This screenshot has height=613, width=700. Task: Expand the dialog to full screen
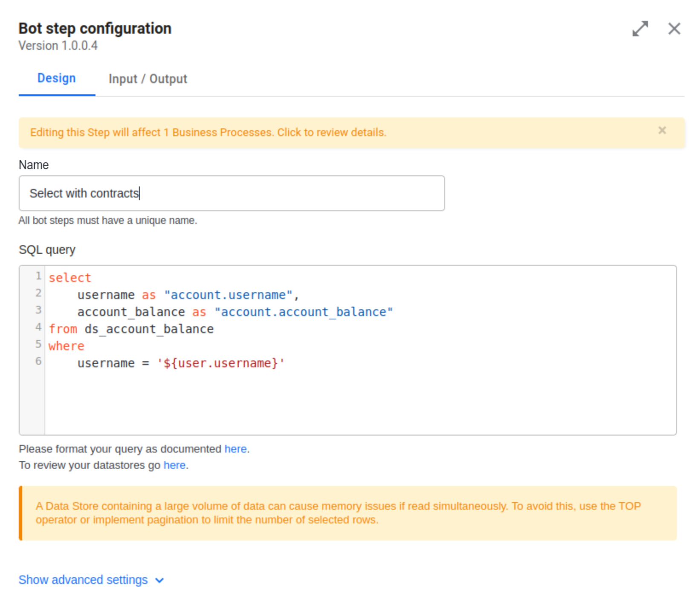[x=640, y=29]
